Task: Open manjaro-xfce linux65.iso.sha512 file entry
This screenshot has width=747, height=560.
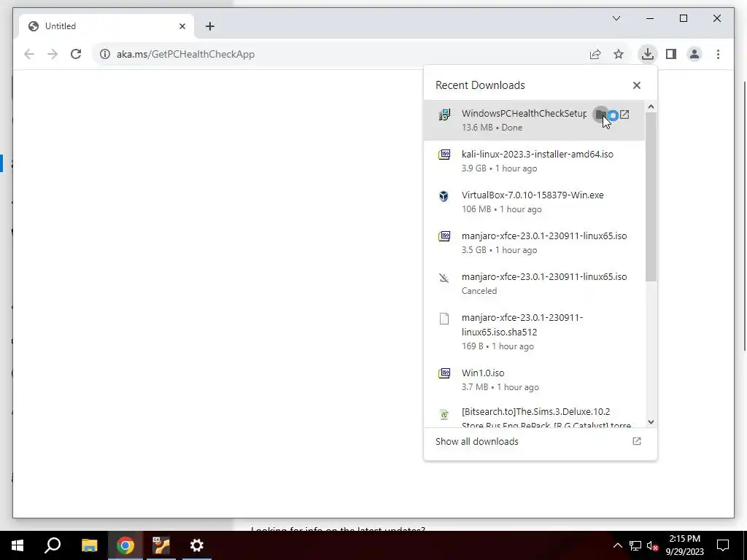Action: point(534,332)
